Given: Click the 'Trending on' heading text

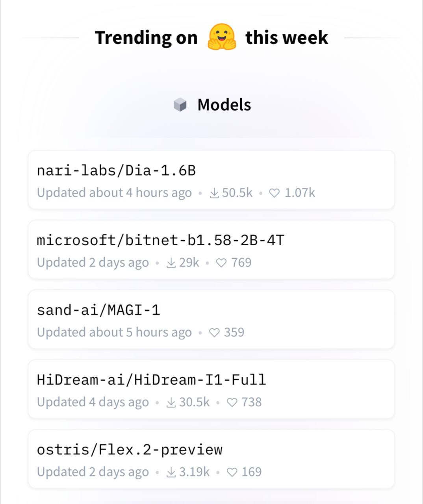Looking at the screenshot, I should [x=146, y=38].
